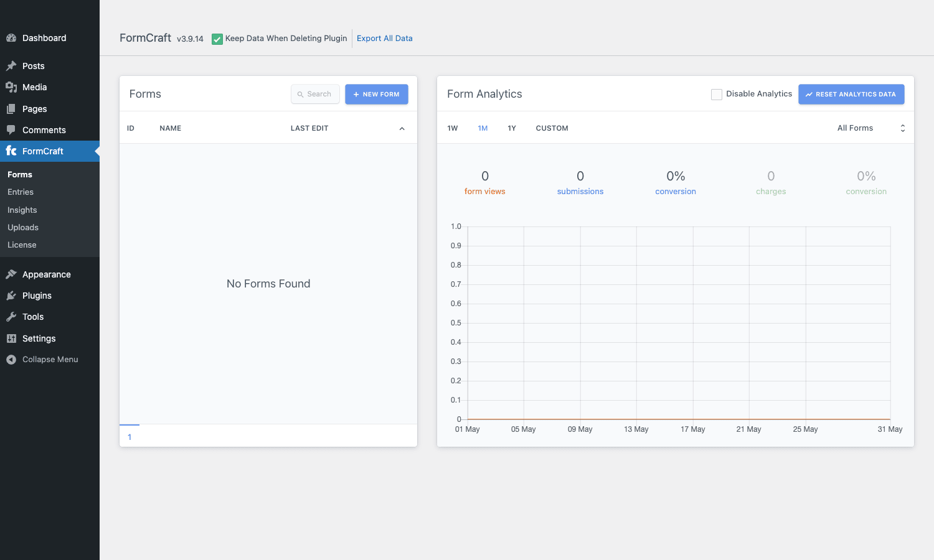The image size is (934, 560).
Task: Open the Tools menu label
Action: 33,317
